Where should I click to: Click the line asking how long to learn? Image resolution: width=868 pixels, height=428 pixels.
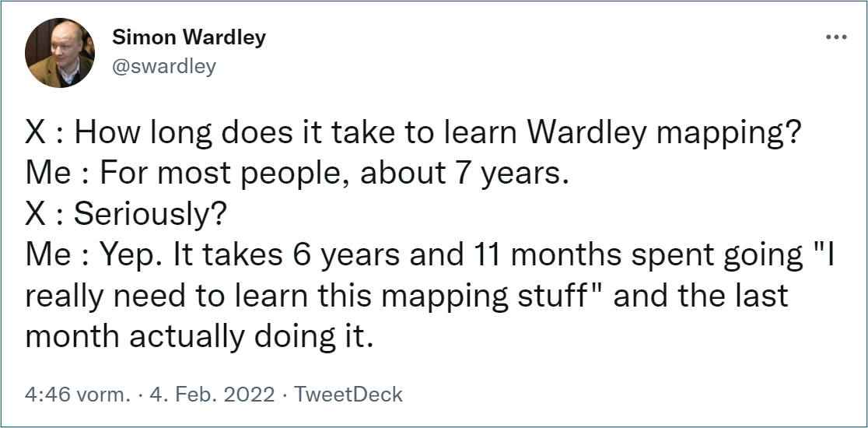click(x=413, y=133)
